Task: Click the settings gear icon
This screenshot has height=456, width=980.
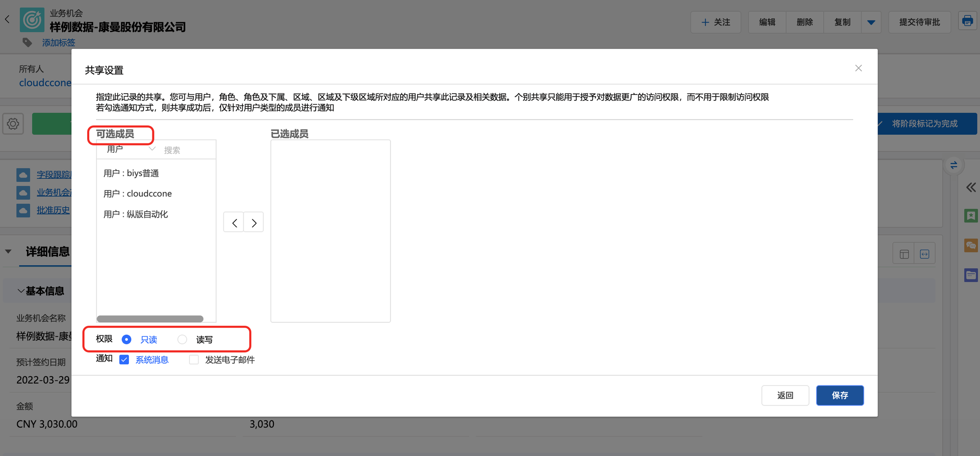Action: click(x=13, y=124)
